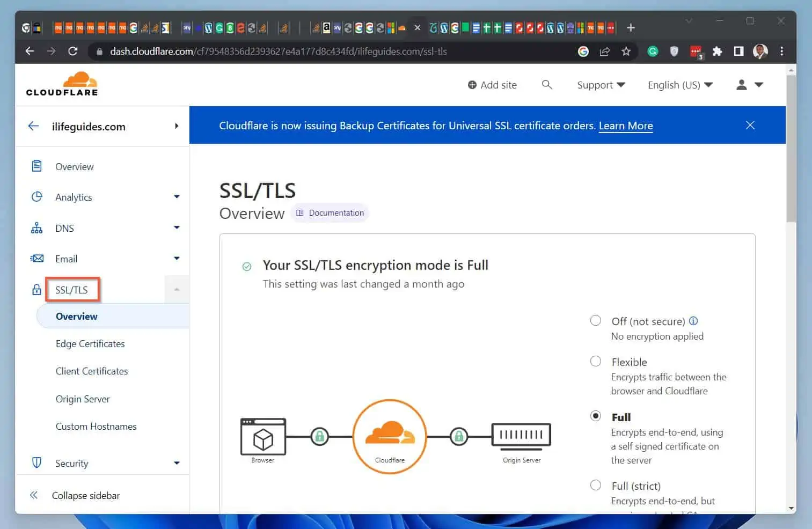The width and height of the screenshot is (812, 529).
Task: Click the SSL/TLS padlock icon
Action: click(x=36, y=290)
